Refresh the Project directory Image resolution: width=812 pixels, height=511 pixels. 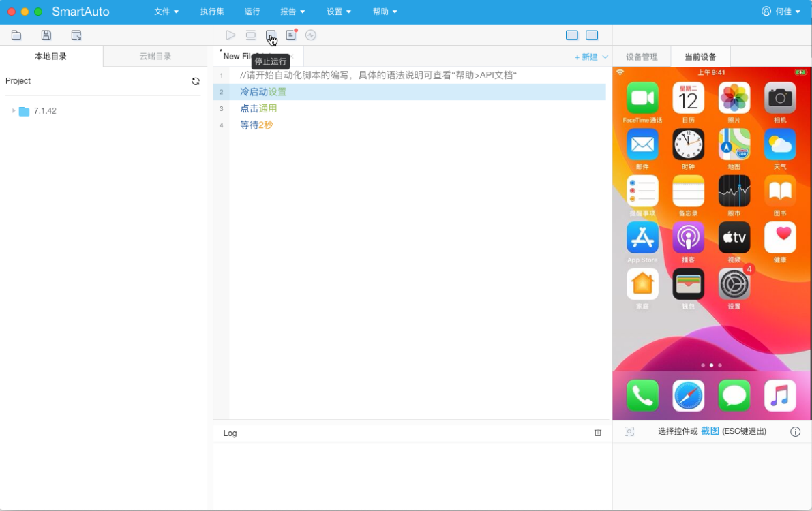coord(196,81)
